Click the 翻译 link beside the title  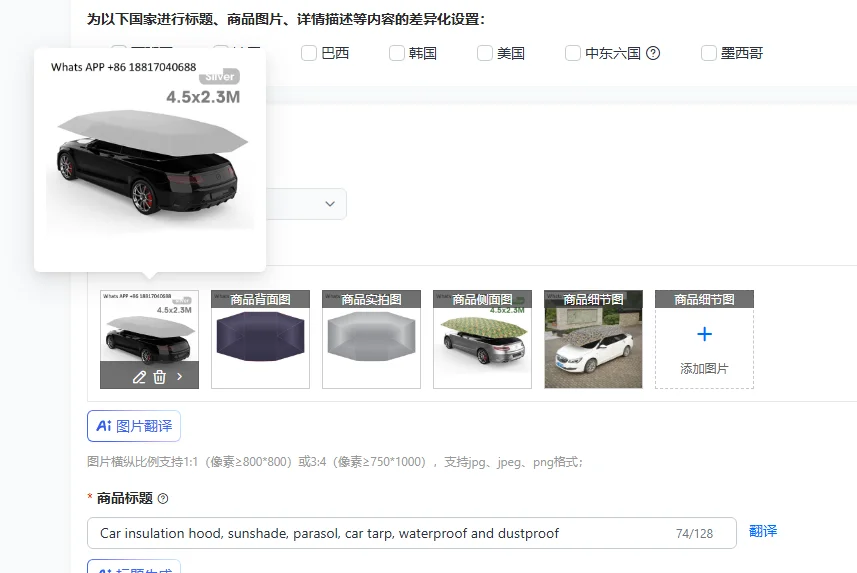[763, 531]
